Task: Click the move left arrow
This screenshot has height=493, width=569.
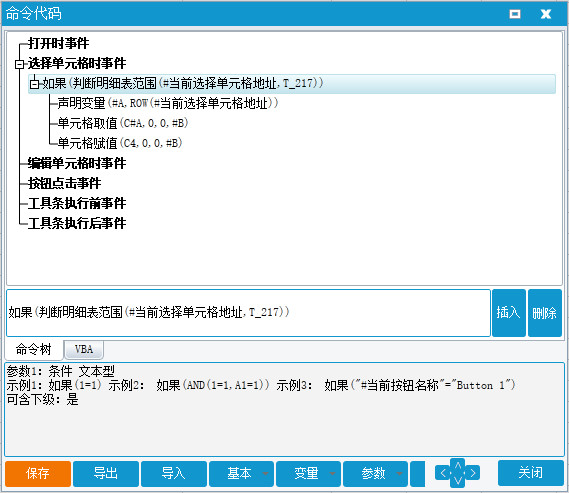Action: [443, 473]
